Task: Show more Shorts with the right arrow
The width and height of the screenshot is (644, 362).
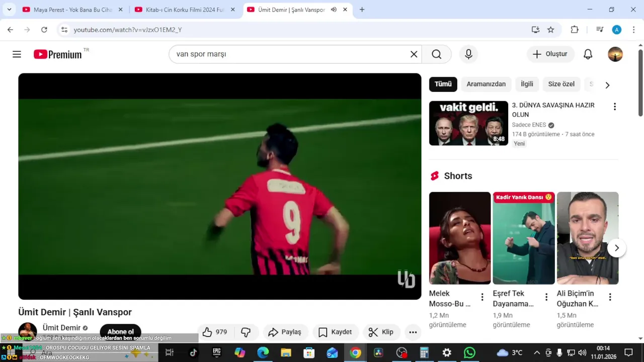Action: pos(617,248)
